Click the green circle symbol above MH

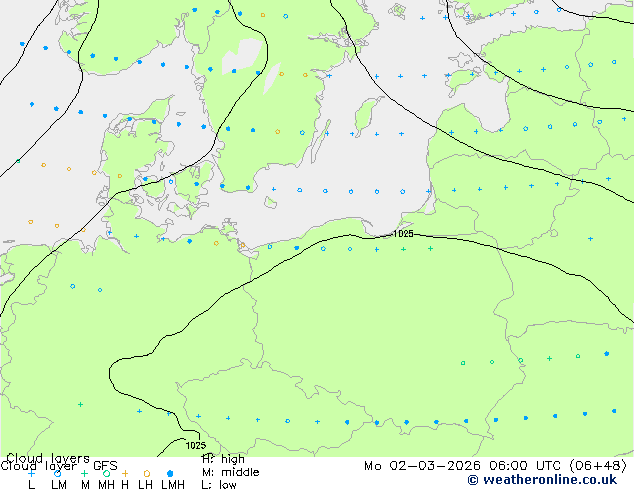tap(106, 473)
